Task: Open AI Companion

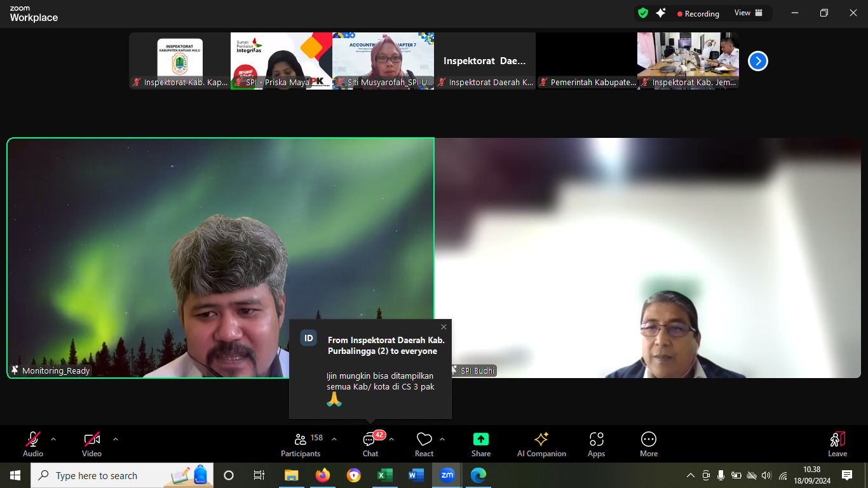Action: (x=541, y=444)
